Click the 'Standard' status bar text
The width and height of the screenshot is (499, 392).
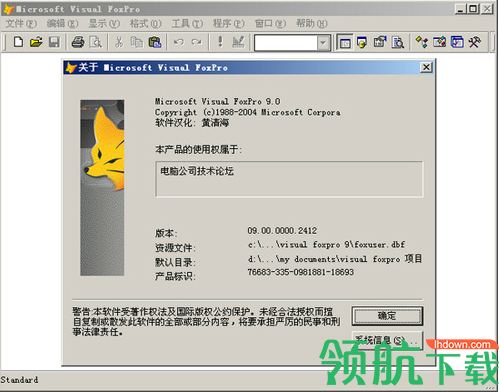[x=19, y=380]
